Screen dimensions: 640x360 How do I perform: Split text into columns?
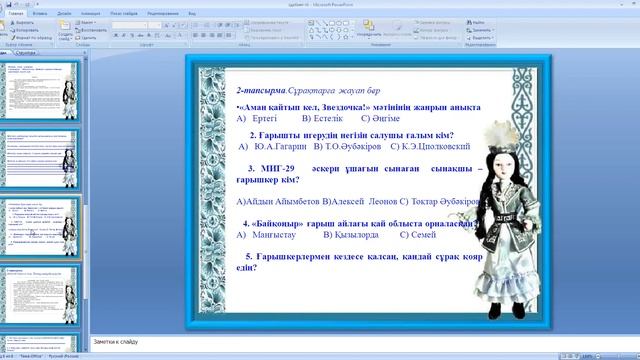229,36
